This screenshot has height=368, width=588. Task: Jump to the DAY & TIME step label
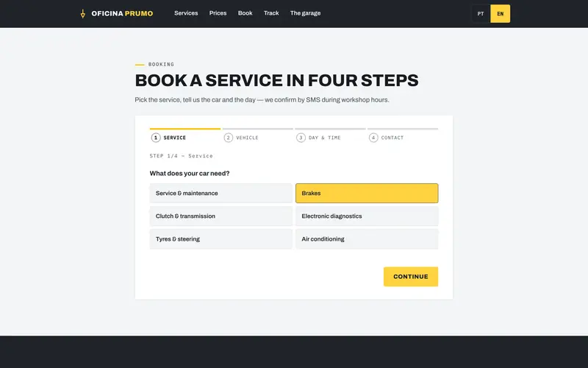point(325,138)
